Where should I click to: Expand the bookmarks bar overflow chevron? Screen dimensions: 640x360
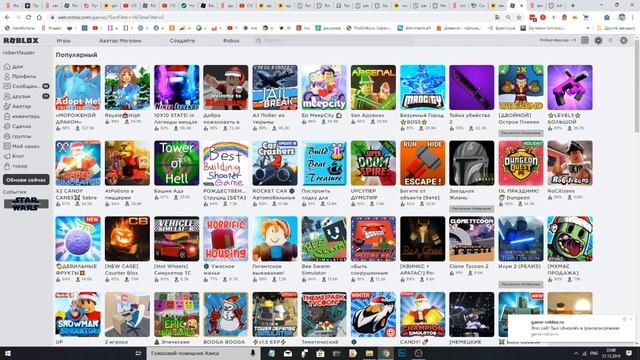click(588, 28)
